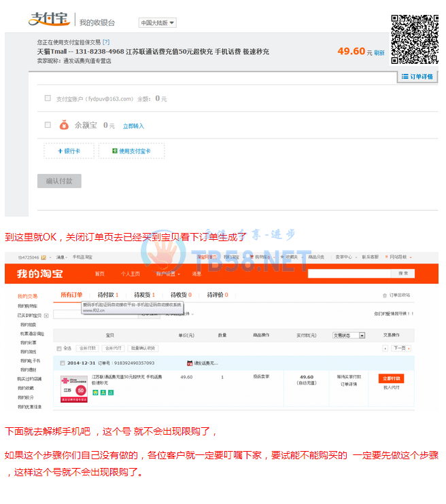Open 我的购物车 in the left sidebar
This screenshot has height=504, width=446.
tap(27, 306)
